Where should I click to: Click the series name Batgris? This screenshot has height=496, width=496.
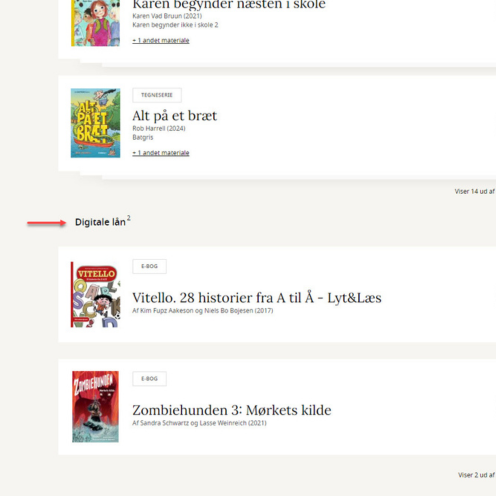coord(143,137)
